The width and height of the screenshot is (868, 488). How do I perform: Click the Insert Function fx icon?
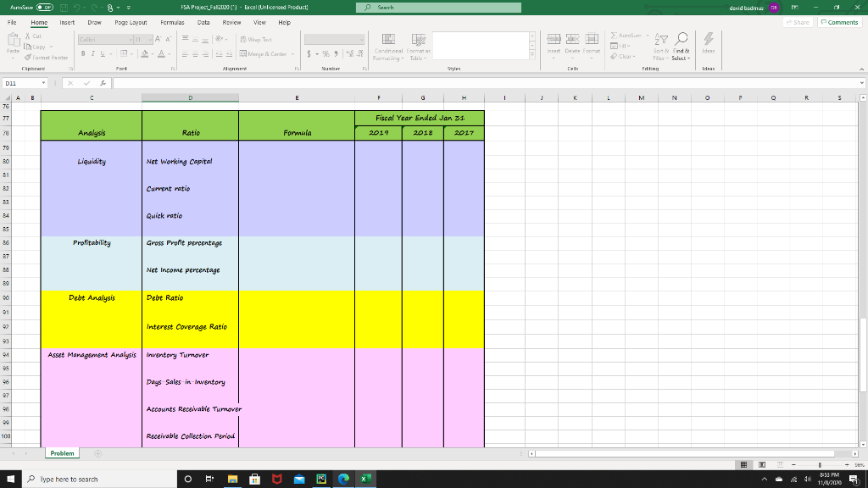point(103,83)
